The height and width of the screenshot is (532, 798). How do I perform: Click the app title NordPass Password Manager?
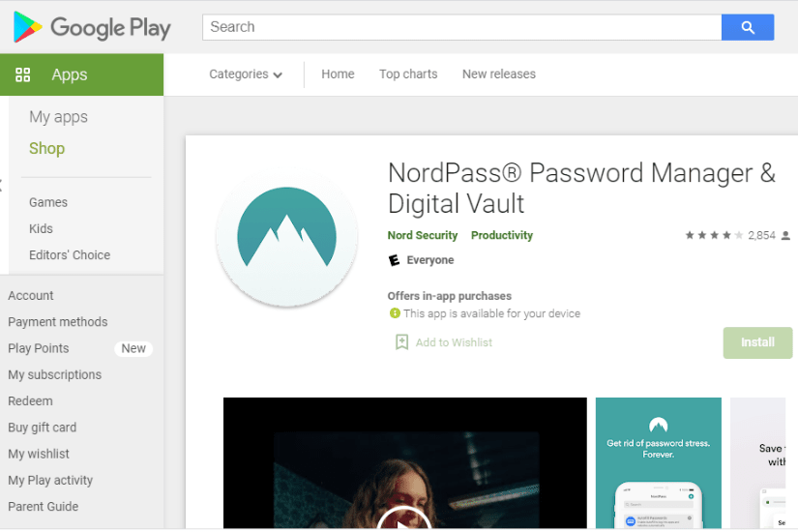pos(581,188)
